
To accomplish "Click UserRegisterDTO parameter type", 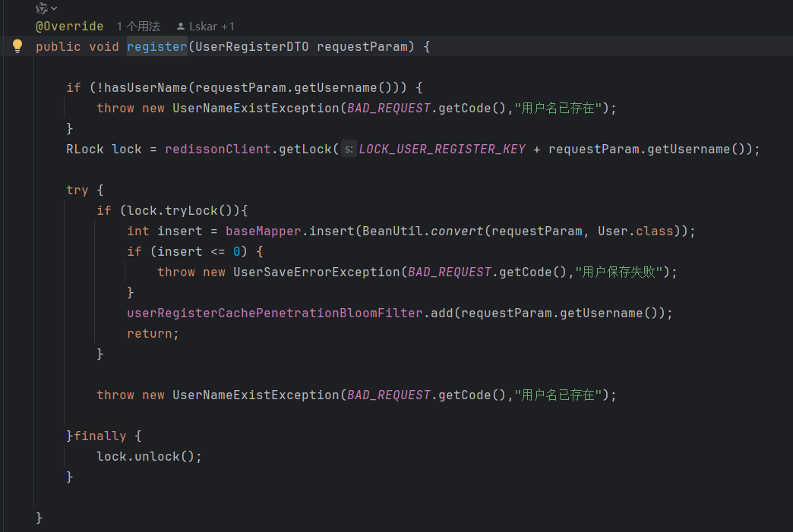I will click(252, 46).
